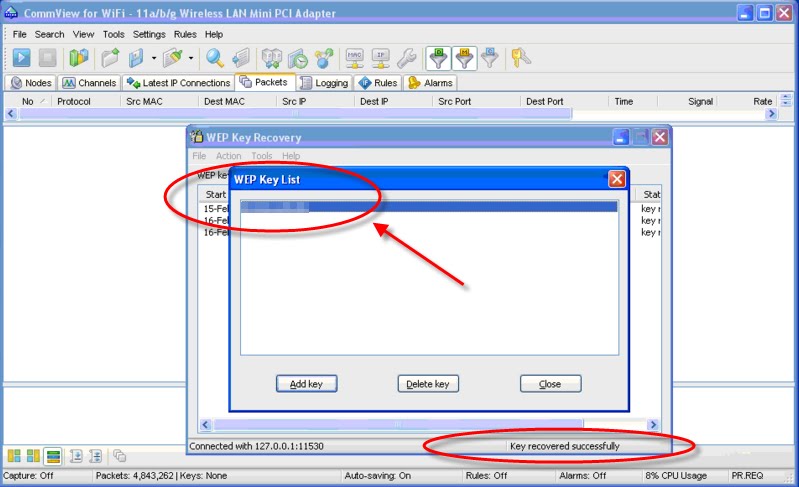Image resolution: width=799 pixels, height=487 pixels.
Task: Switch to the Nodes tab
Action: [x=31, y=83]
